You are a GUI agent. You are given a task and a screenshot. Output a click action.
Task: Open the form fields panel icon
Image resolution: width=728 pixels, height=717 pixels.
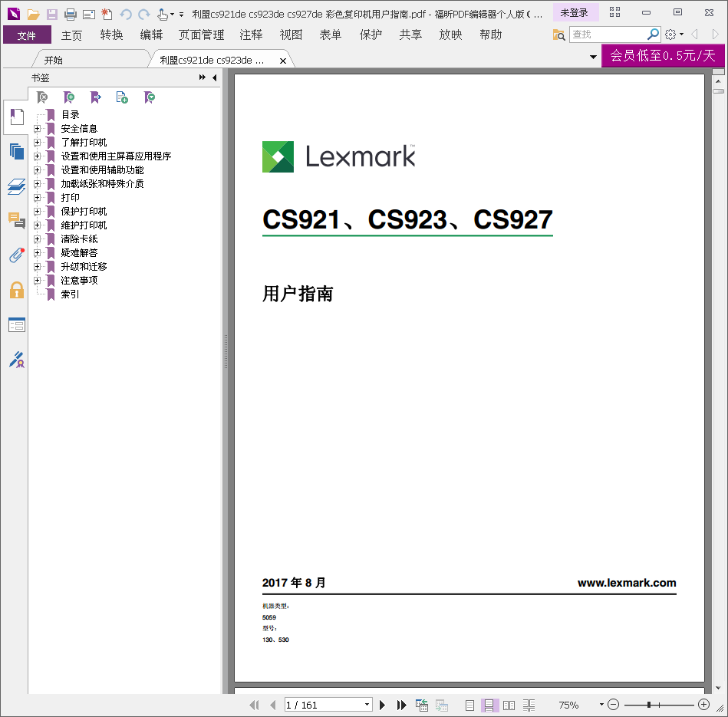pyautogui.click(x=17, y=325)
